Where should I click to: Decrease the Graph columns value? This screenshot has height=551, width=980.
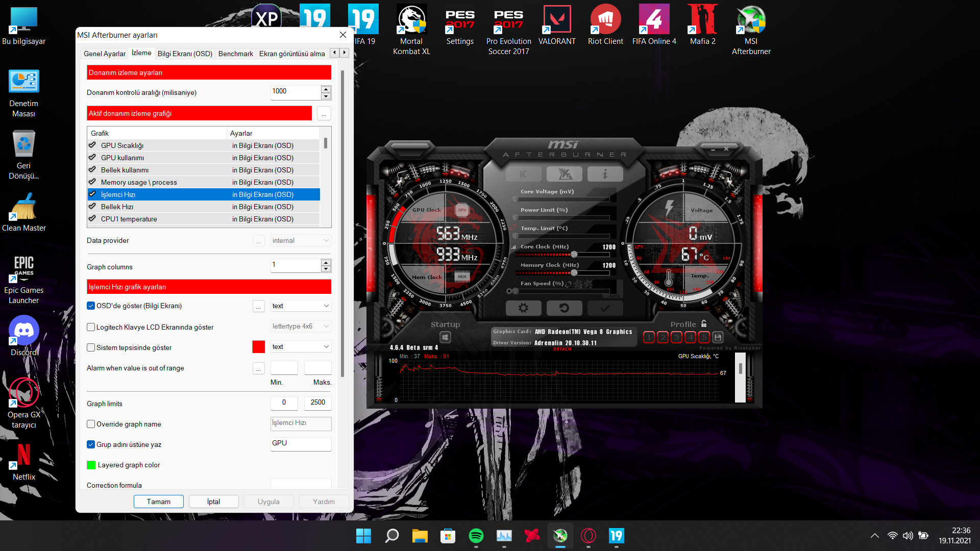(x=326, y=269)
